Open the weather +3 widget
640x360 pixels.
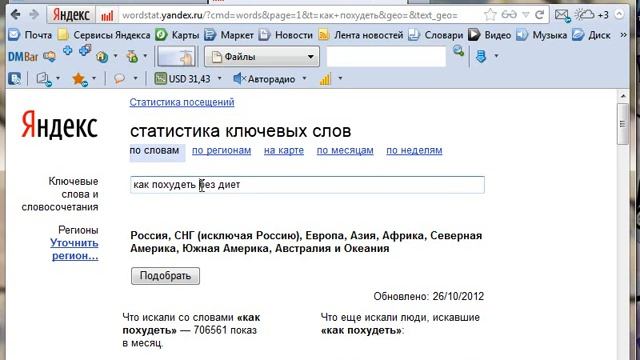(591, 15)
